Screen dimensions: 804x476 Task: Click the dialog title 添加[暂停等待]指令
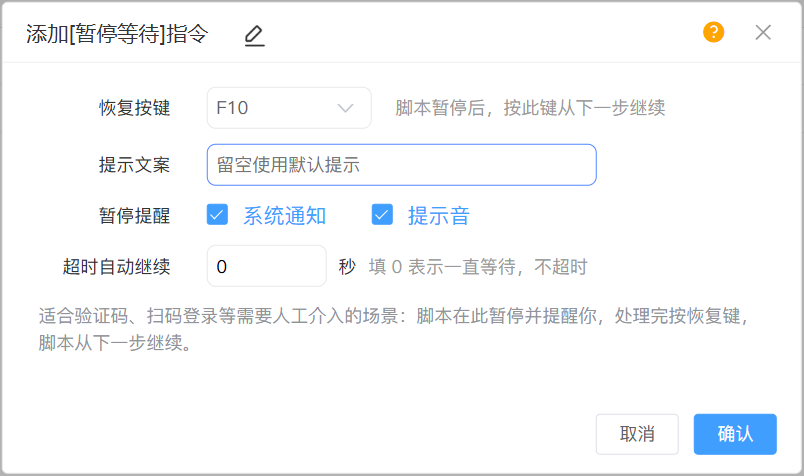pyautogui.click(x=117, y=34)
